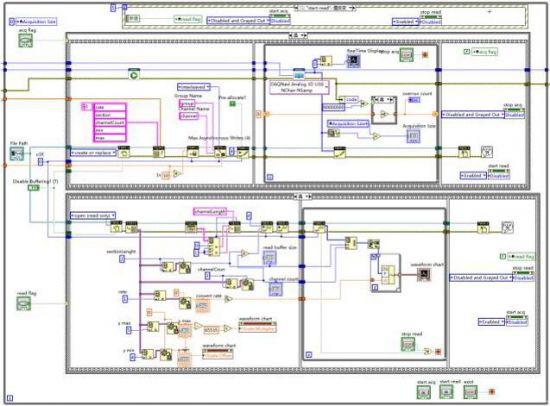Select the 'channelCount' string constant
The image size is (550, 406).
[x=110, y=123]
